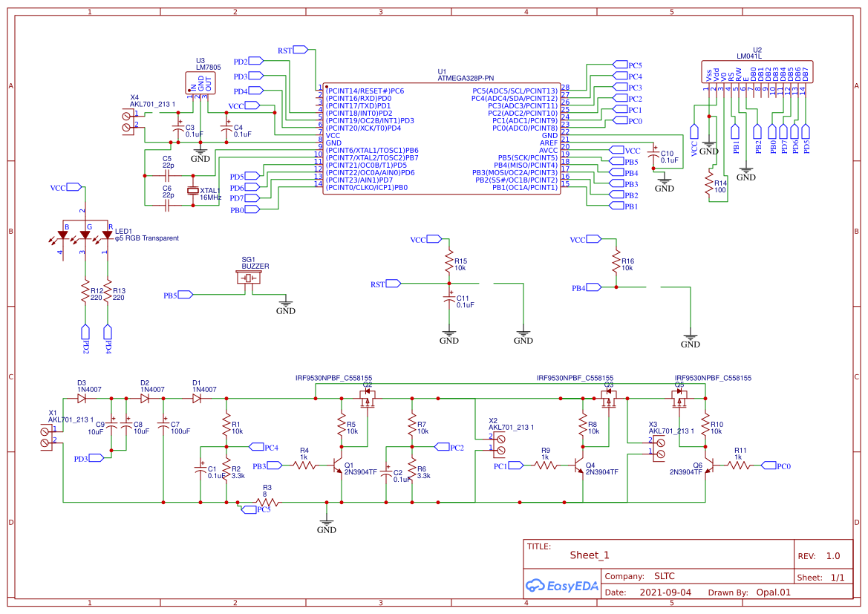This screenshot has height=614, width=868.
Task: Select the U3 LM7805 regulator symbol
Action: [x=200, y=83]
